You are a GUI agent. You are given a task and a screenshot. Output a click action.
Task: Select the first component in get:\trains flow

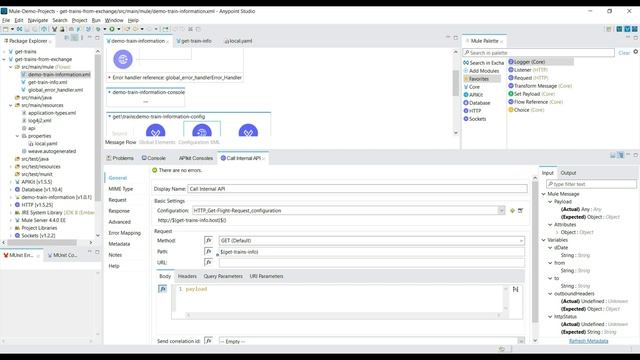[156, 130]
